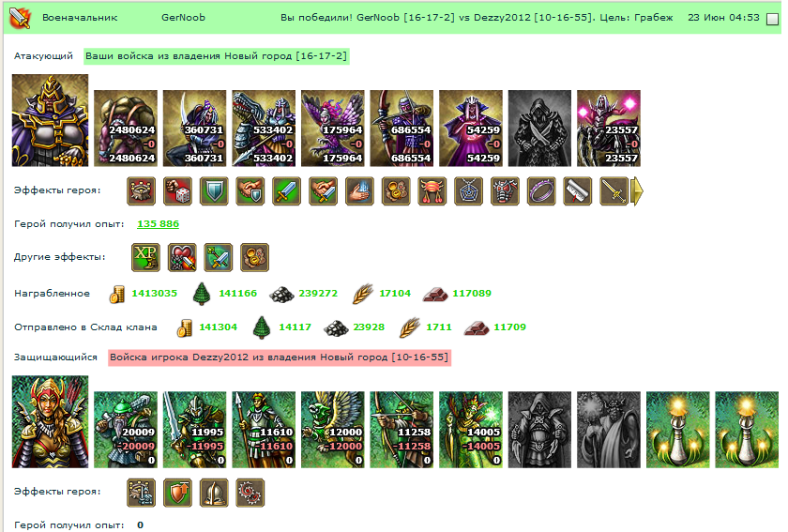Click the blue shield hero effect icon
788x532 pixels.
tap(214, 191)
